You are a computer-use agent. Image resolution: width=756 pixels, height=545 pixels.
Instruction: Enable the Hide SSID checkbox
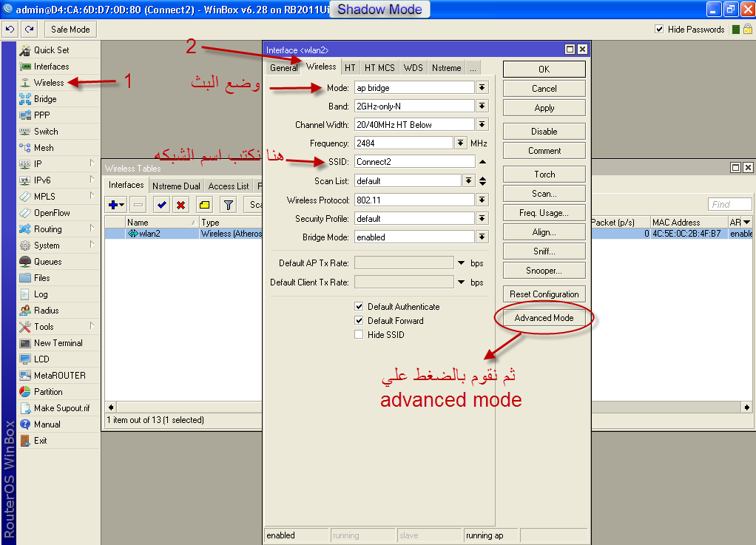point(359,334)
